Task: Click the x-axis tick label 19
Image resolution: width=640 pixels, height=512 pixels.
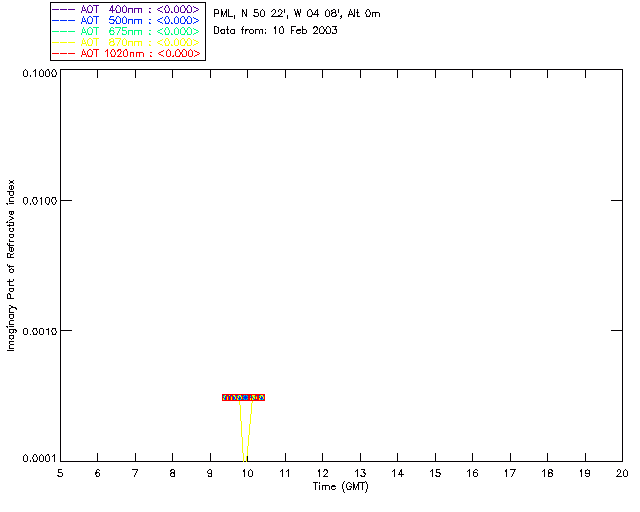Action: click(x=585, y=473)
